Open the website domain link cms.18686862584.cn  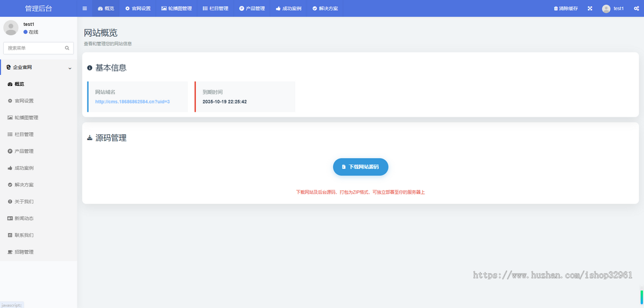pos(133,102)
